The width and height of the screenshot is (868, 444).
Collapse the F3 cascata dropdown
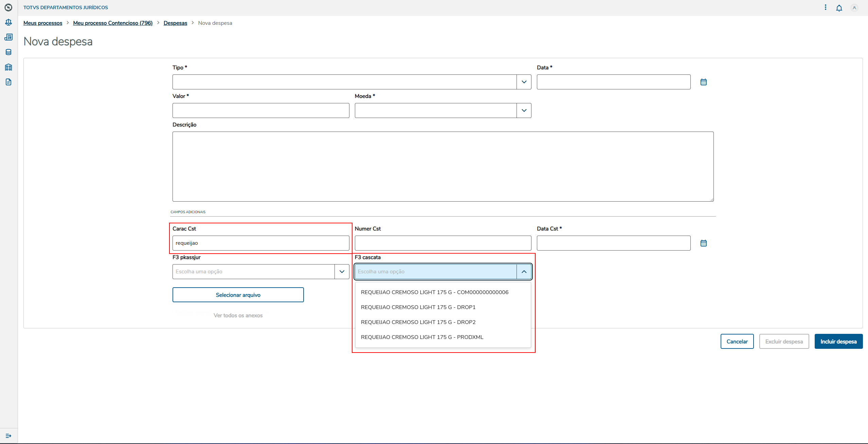pyautogui.click(x=524, y=272)
